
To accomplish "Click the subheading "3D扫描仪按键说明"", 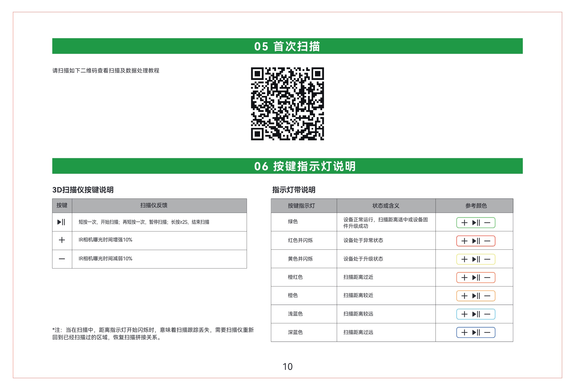I will [x=83, y=190].
